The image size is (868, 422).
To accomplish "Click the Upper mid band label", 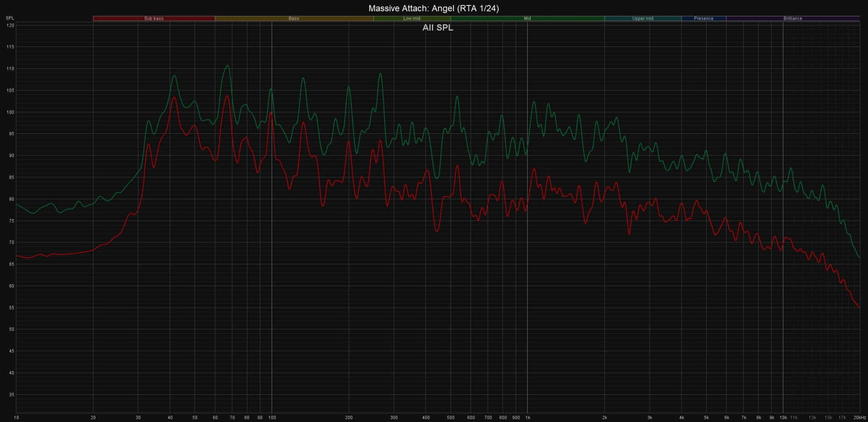I will [x=642, y=19].
